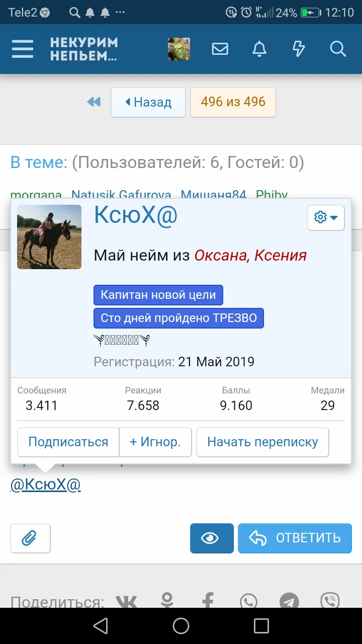
Task: Preview the reply with the eye icon
Action: click(x=211, y=538)
